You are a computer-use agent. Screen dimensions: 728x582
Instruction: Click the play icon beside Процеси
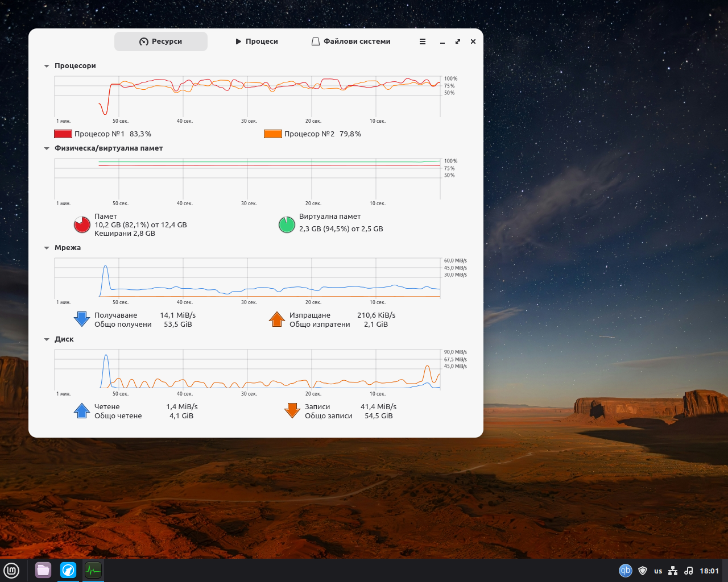click(238, 41)
